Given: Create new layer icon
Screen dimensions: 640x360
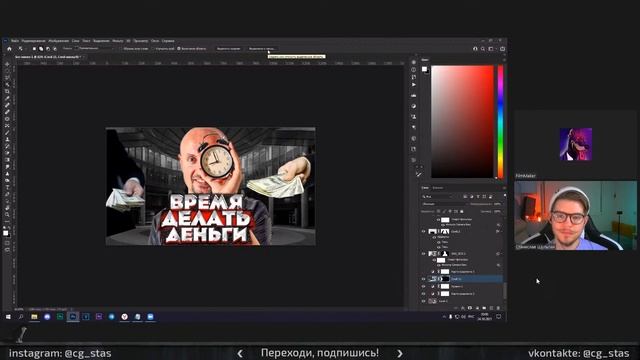Looking at the screenshot, I should coord(491,308).
